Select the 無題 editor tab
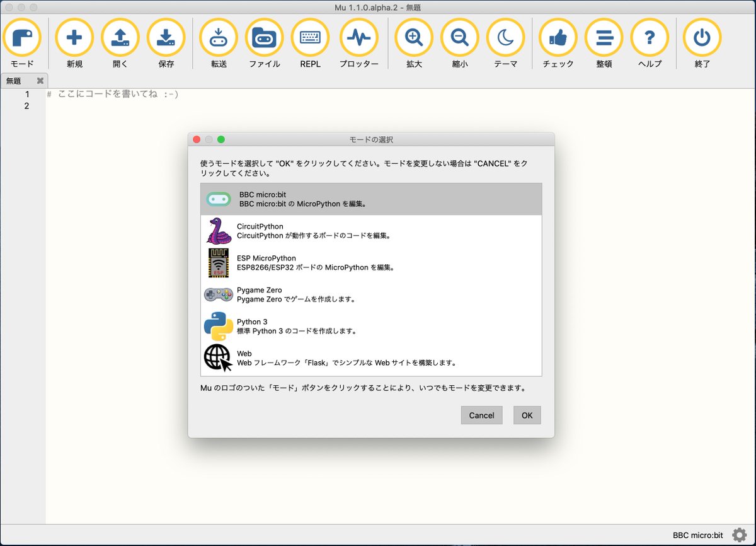The image size is (756, 546). (x=24, y=81)
